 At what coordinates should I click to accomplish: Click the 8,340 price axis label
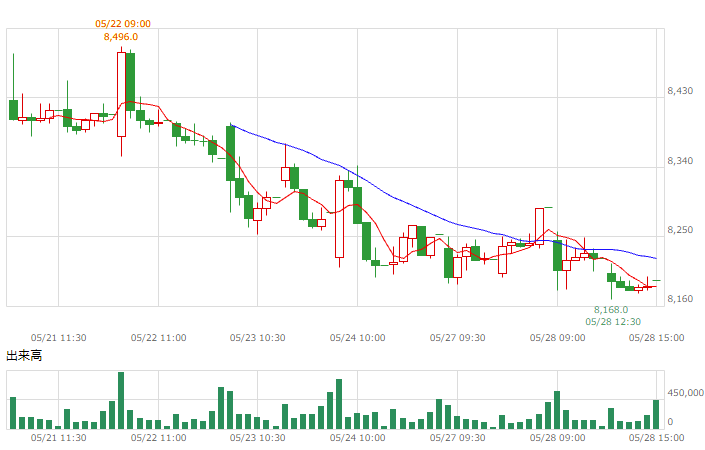pos(680,161)
